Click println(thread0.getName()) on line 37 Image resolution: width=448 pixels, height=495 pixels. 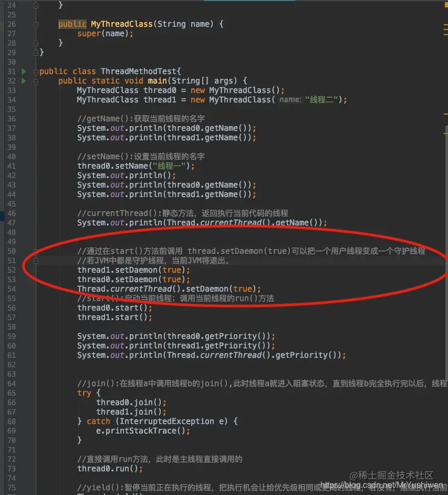click(166, 128)
